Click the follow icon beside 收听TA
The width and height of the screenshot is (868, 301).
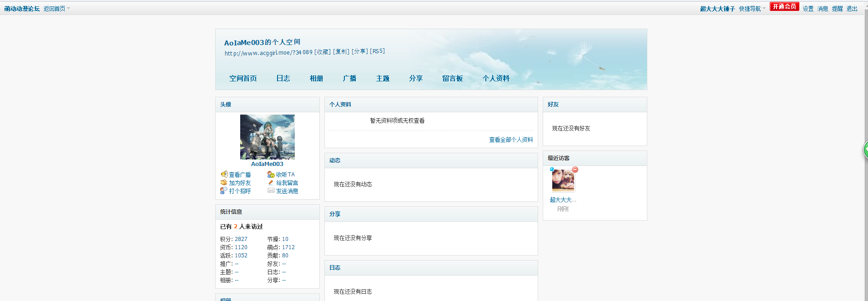[x=271, y=174]
